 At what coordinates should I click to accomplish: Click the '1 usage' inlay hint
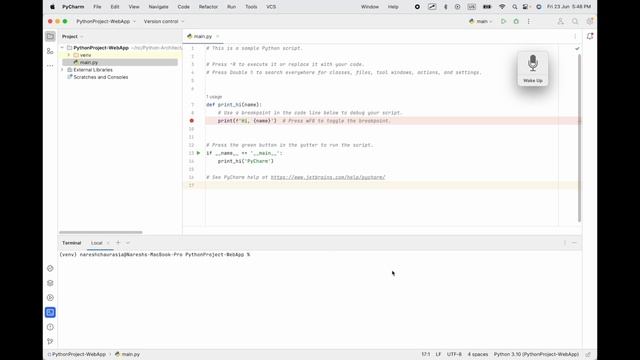[x=214, y=97]
